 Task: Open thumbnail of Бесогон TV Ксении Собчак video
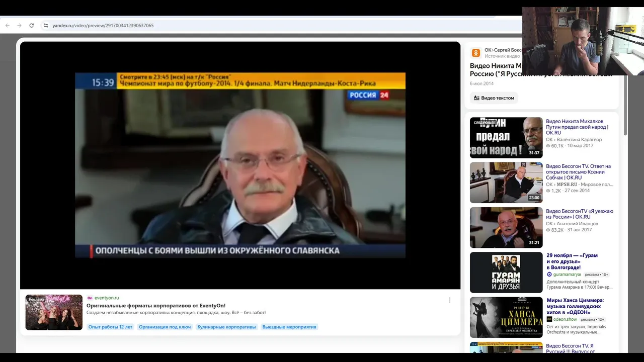(506, 183)
